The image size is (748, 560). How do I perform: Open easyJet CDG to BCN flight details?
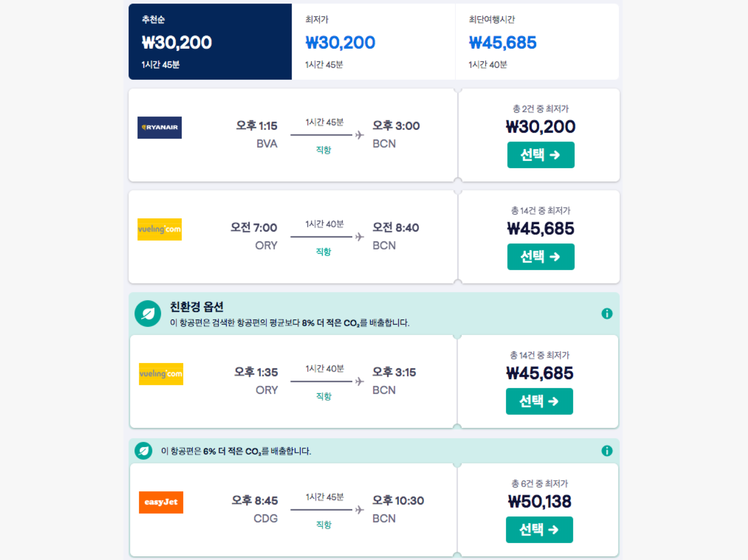293,510
